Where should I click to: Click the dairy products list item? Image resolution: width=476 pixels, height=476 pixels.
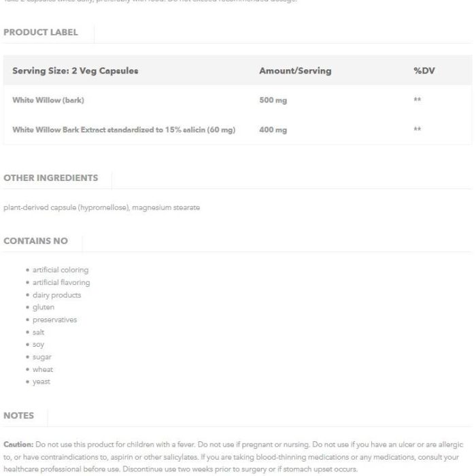56,295
